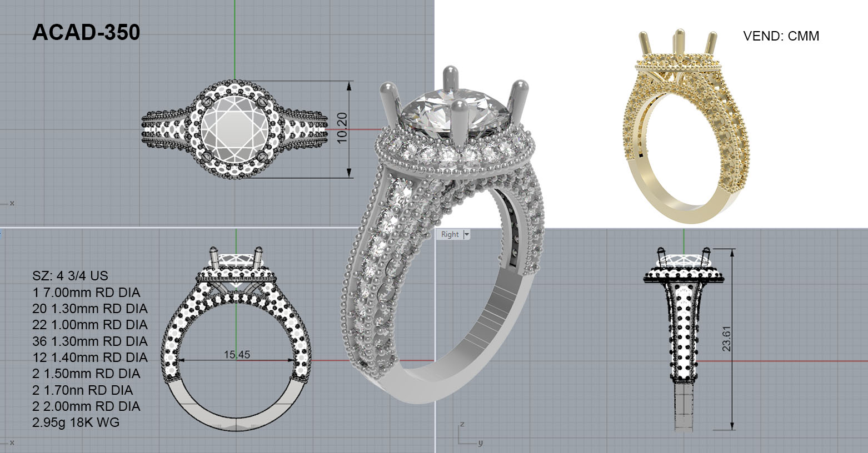Select the 23.61 height dimension value

tap(726, 339)
